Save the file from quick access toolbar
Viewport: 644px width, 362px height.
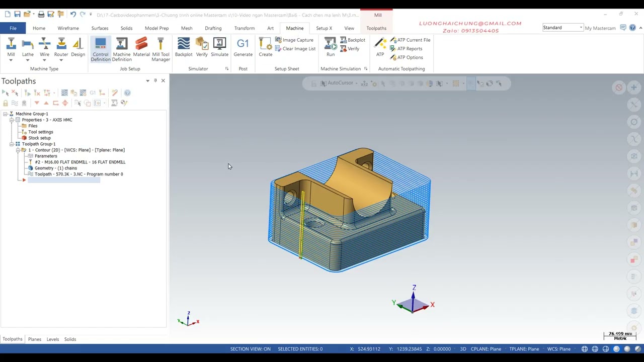point(17,14)
